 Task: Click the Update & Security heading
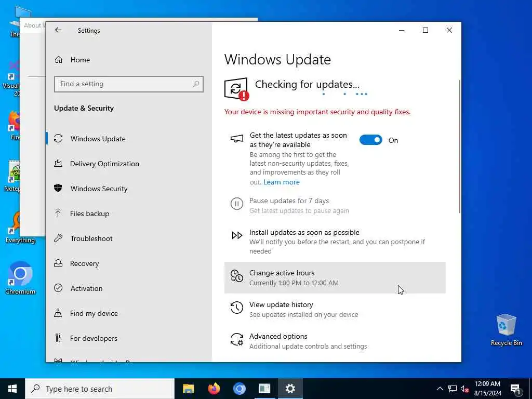pos(84,108)
